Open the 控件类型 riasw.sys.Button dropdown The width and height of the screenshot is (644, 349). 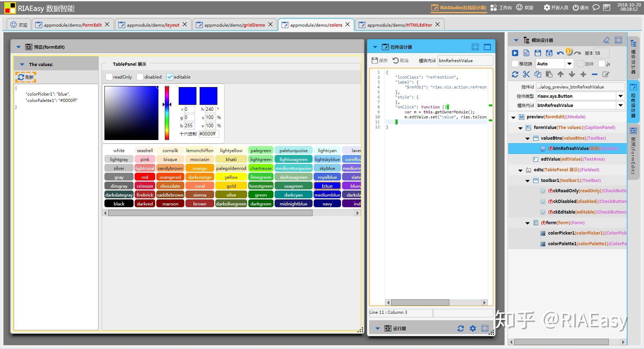pyautogui.click(x=620, y=96)
